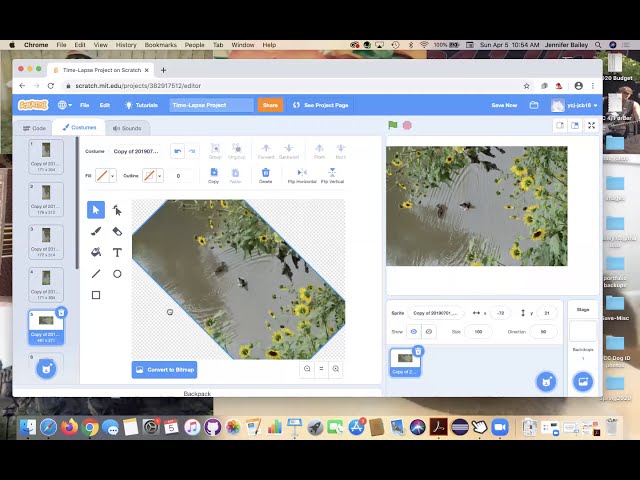Open the ycj-jcb18 account dropdown
Screen dimensions: 640x480
tap(575, 105)
